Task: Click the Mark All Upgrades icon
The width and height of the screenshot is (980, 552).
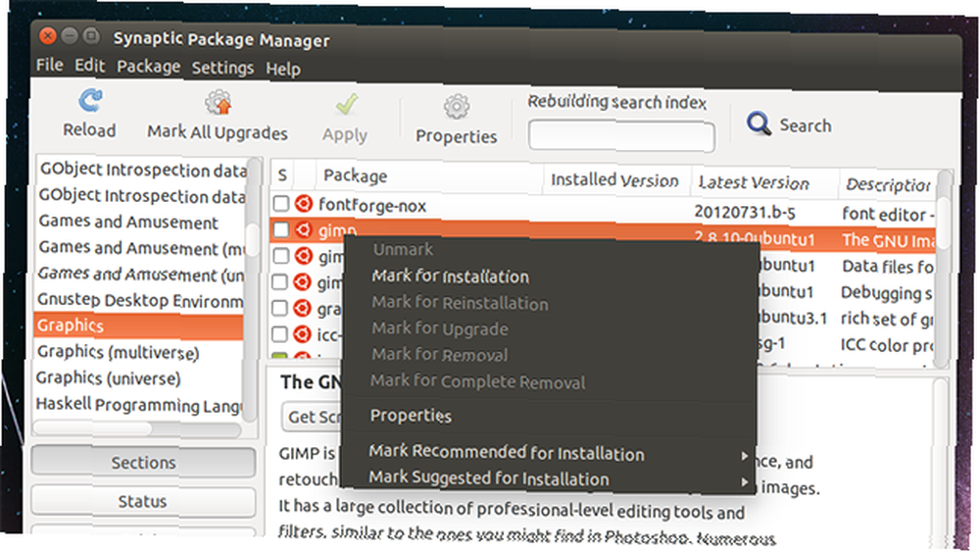Action: (219, 103)
